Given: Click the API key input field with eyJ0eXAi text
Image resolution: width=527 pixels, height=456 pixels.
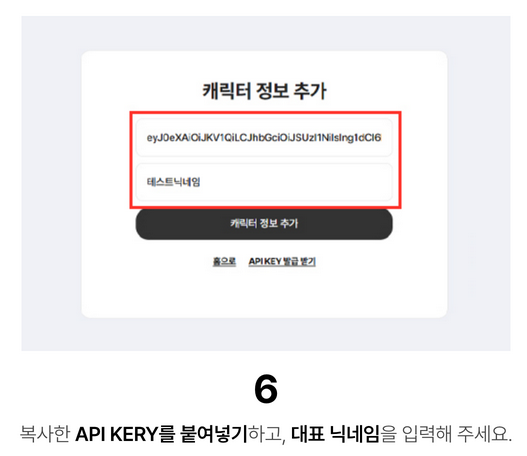Looking at the screenshot, I should [264, 137].
